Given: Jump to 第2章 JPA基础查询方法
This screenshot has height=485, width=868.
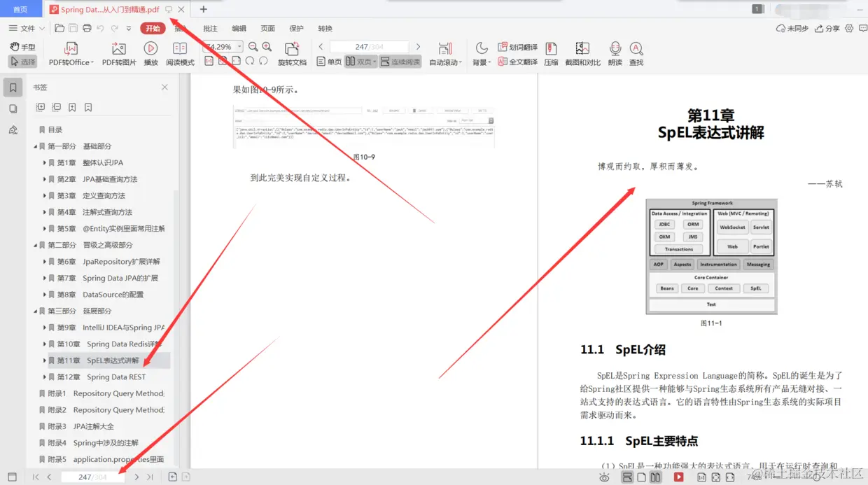Looking at the screenshot, I should coord(97,179).
